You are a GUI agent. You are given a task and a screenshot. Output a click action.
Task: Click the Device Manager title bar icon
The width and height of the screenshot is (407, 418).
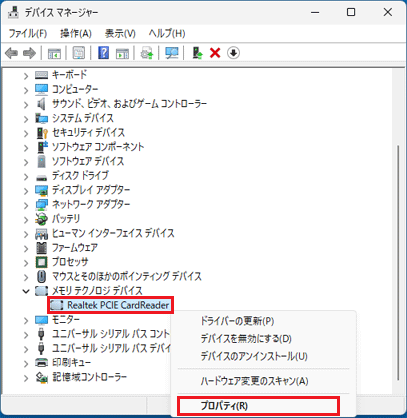13,13
